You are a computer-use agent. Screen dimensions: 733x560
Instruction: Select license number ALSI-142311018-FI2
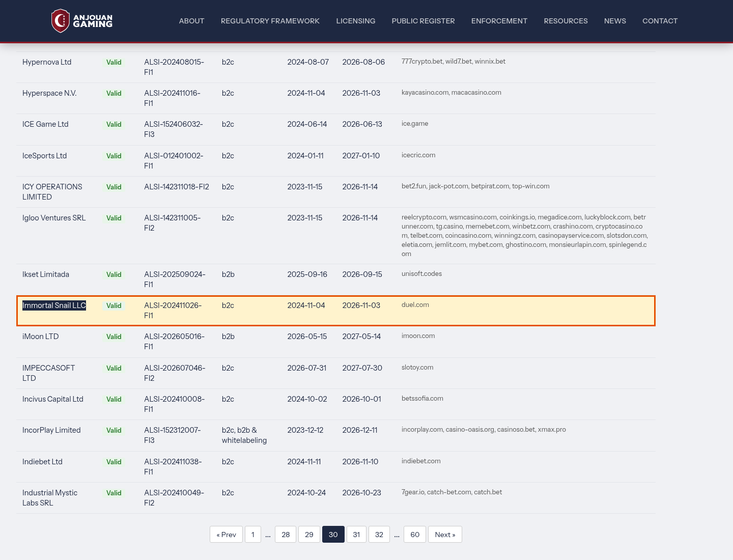[x=177, y=187]
